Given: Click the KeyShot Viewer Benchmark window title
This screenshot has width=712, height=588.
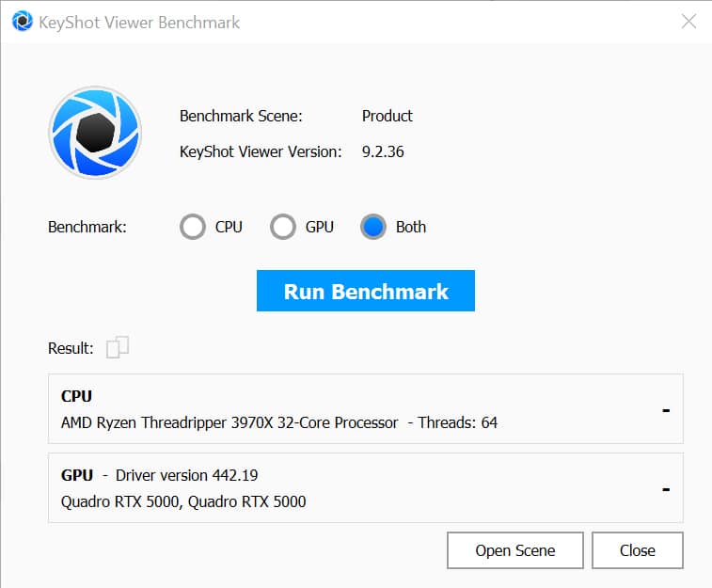Looking at the screenshot, I should [x=139, y=22].
